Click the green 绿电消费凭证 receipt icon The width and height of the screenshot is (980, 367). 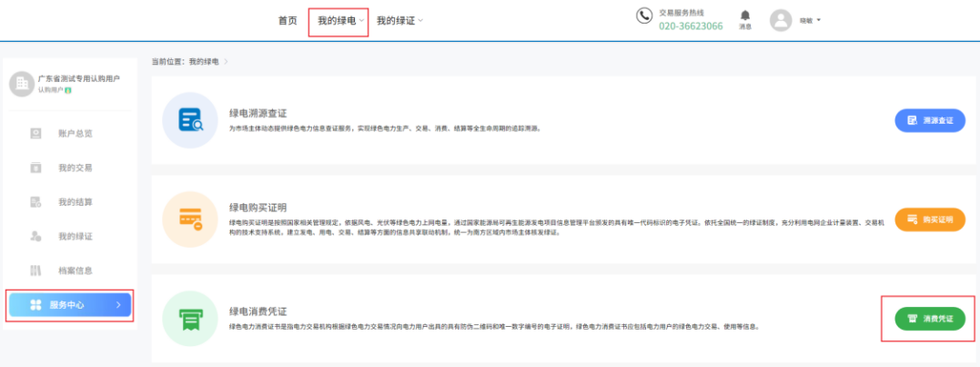point(191,318)
